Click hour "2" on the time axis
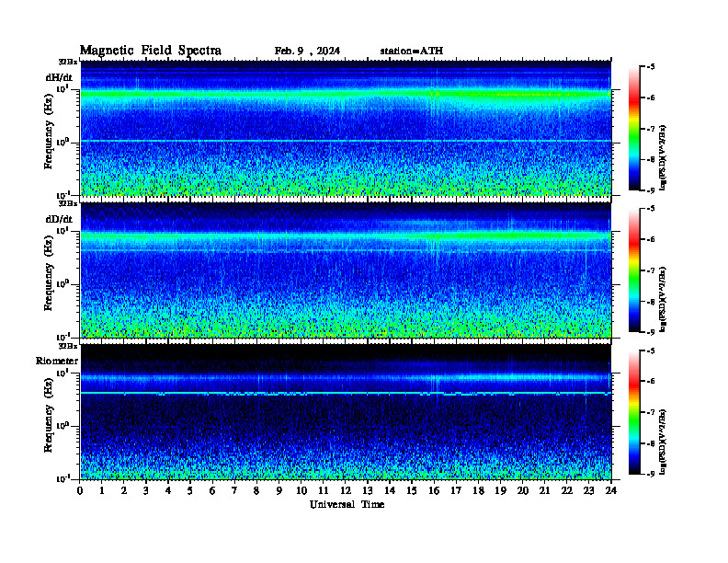 124,491
